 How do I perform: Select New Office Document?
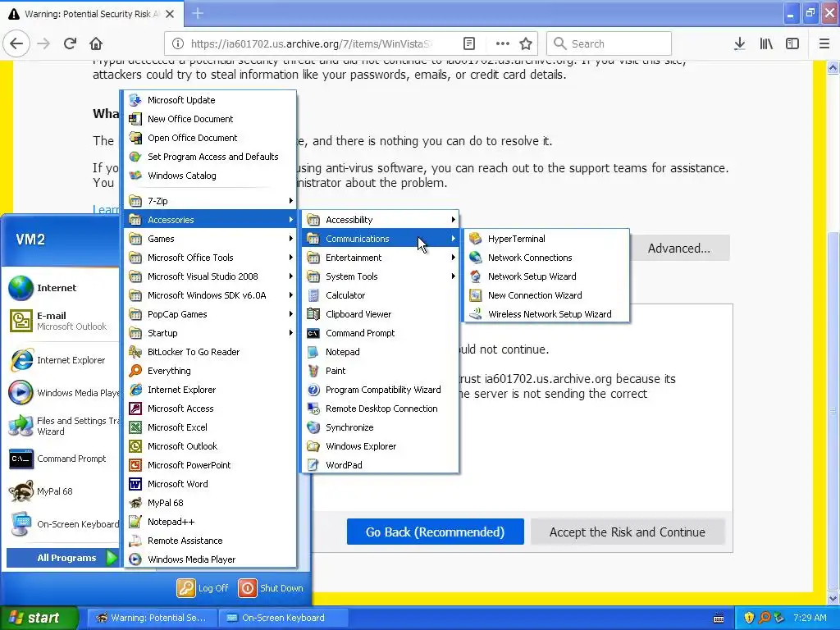(x=210, y=119)
